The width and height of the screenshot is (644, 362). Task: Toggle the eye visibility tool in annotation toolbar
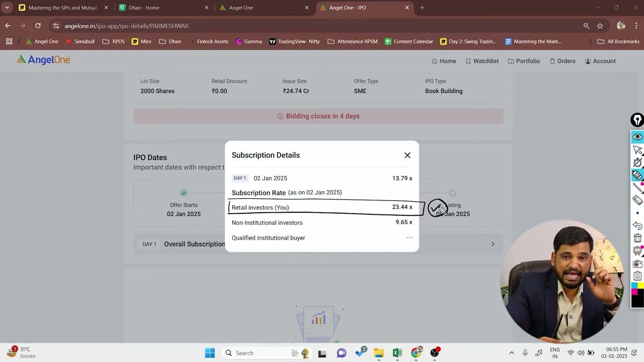637,137
